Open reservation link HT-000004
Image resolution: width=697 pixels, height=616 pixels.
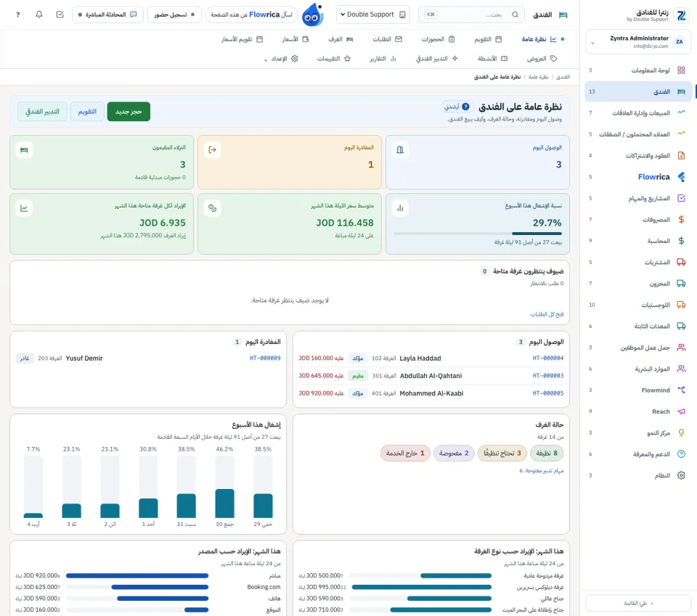coord(547,358)
